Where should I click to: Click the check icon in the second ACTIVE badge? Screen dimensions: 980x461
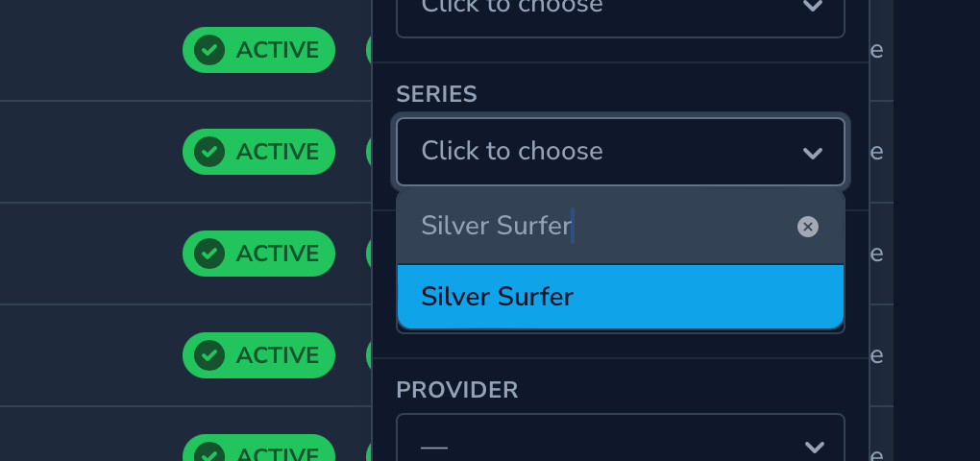point(209,152)
